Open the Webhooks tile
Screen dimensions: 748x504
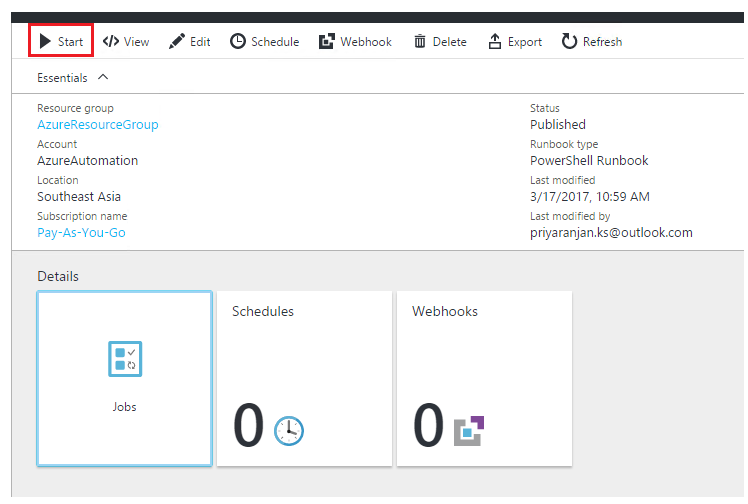tap(484, 379)
